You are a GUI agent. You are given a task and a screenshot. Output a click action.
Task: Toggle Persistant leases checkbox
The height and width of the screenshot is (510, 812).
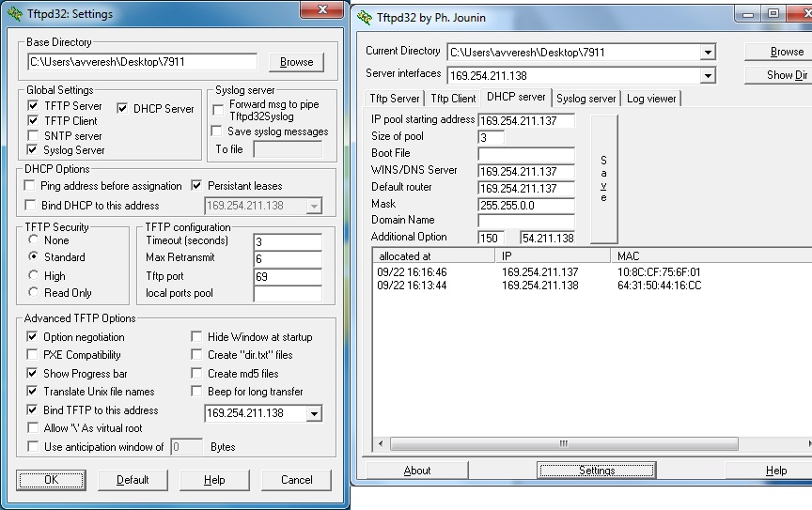click(196, 185)
